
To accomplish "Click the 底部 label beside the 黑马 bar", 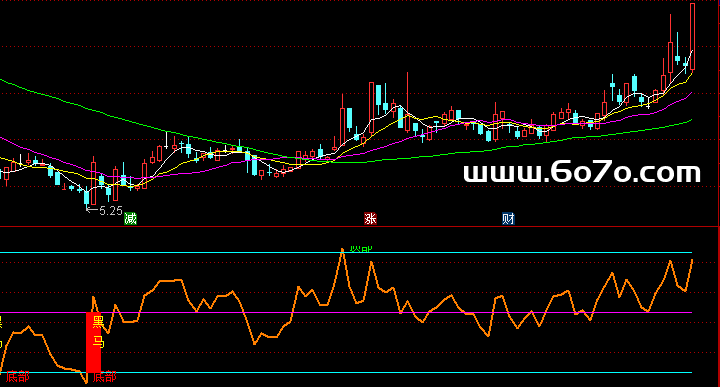I will (104, 377).
